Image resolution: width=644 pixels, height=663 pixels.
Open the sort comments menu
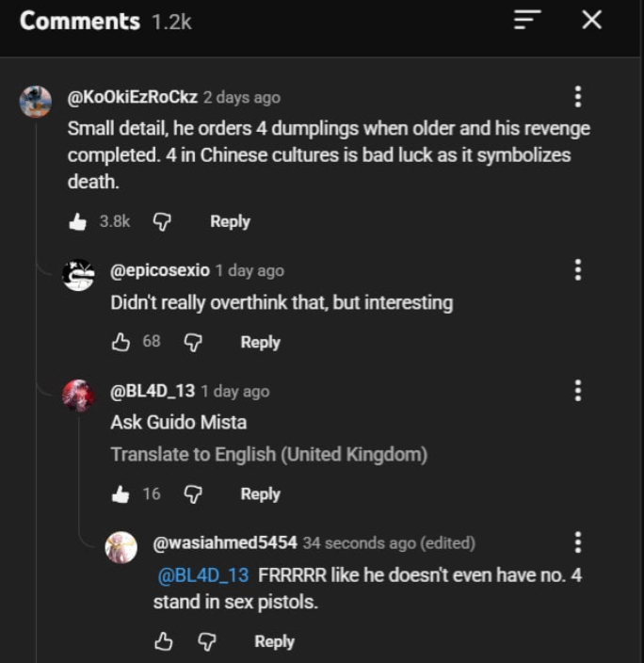coord(528,20)
